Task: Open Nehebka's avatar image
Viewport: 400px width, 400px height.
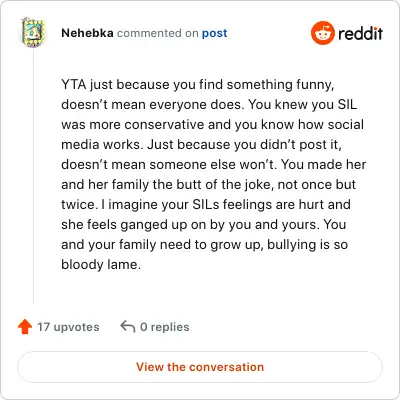Action: (x=33, y=32)
